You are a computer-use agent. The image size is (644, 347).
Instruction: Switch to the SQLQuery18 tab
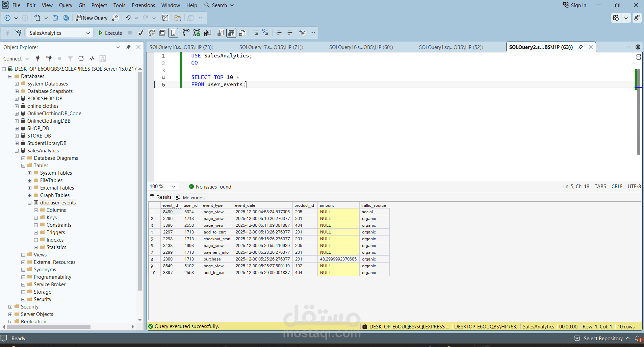click(181, 47)
